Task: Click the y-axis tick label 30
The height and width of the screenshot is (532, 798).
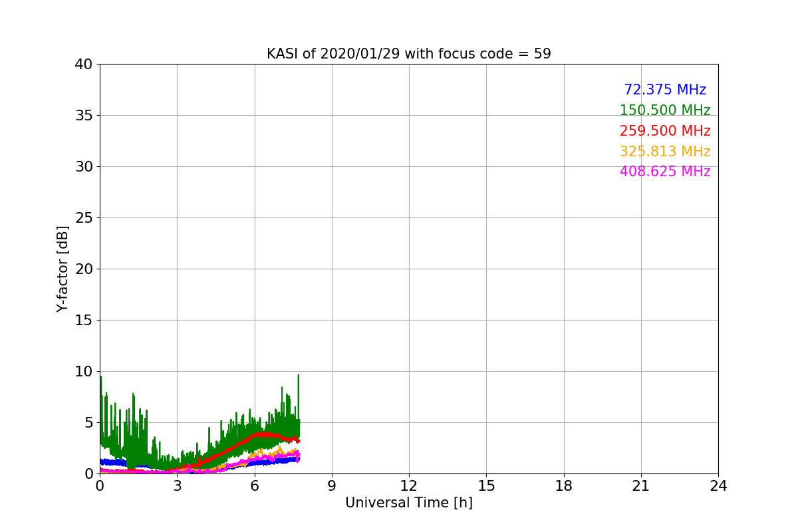Action: (83, 167)
